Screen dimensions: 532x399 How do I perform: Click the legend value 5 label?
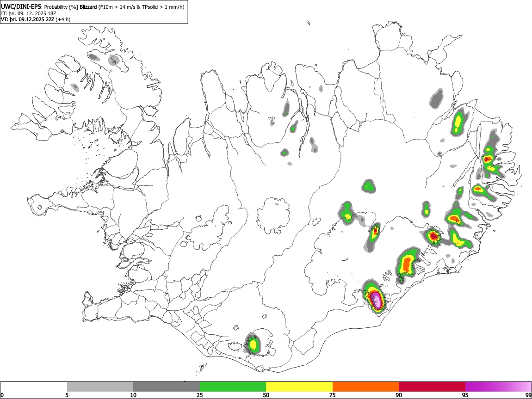pos(67,395)
